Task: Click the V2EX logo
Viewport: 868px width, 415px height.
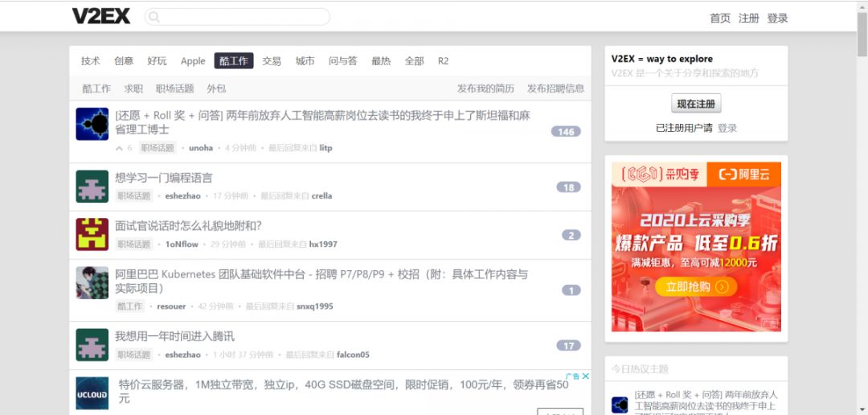Action: pyautogui.click(x=101, y=16)
